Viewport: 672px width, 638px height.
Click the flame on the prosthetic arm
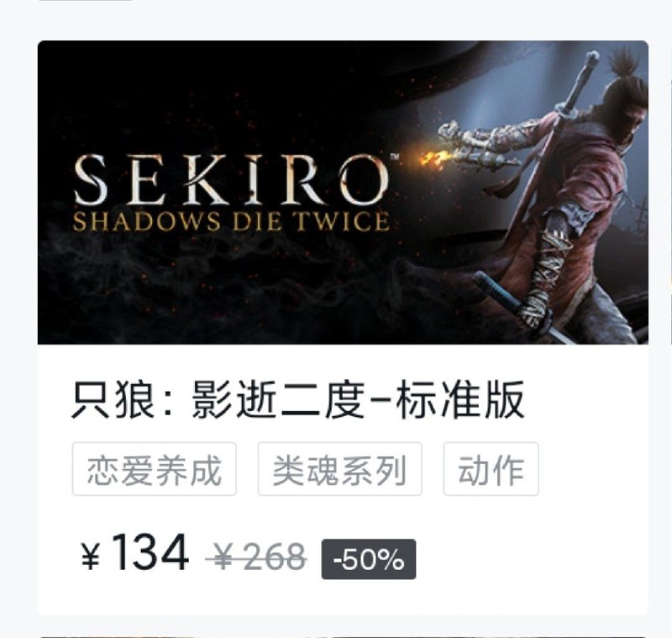pos(433,160)
